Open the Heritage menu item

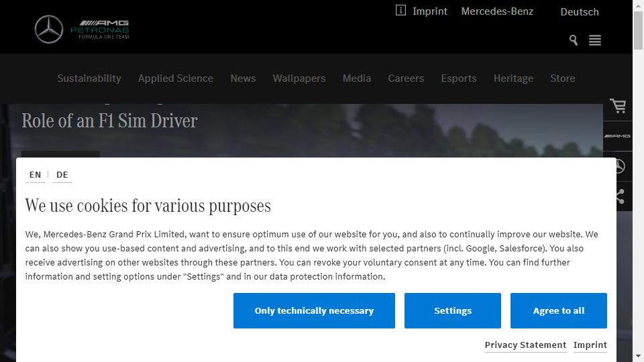(513, 78)
